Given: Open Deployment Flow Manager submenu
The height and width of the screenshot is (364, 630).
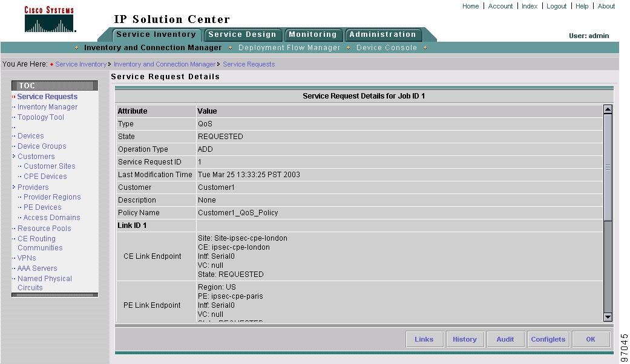Looking at the screenshot, I should pos(289,48).
